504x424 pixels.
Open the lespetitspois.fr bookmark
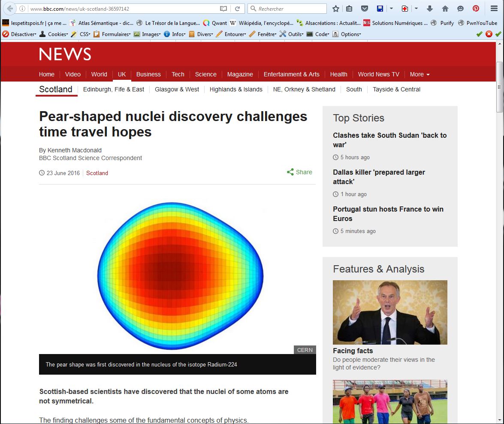point(34,23)
